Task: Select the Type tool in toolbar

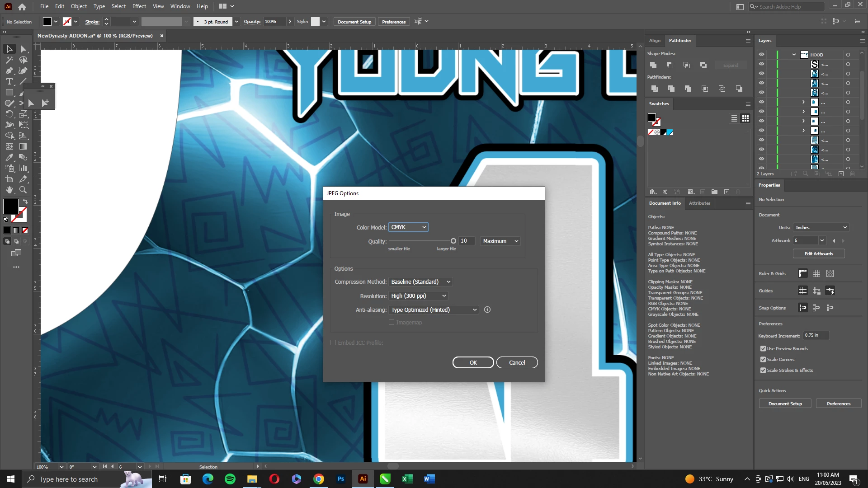Action: (9, 81)
